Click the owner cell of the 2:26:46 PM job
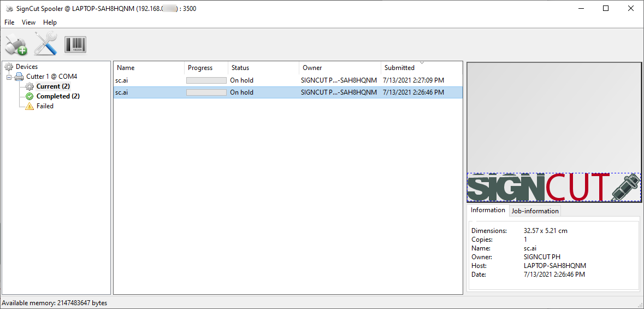644x309 pixels. point(339,92)
